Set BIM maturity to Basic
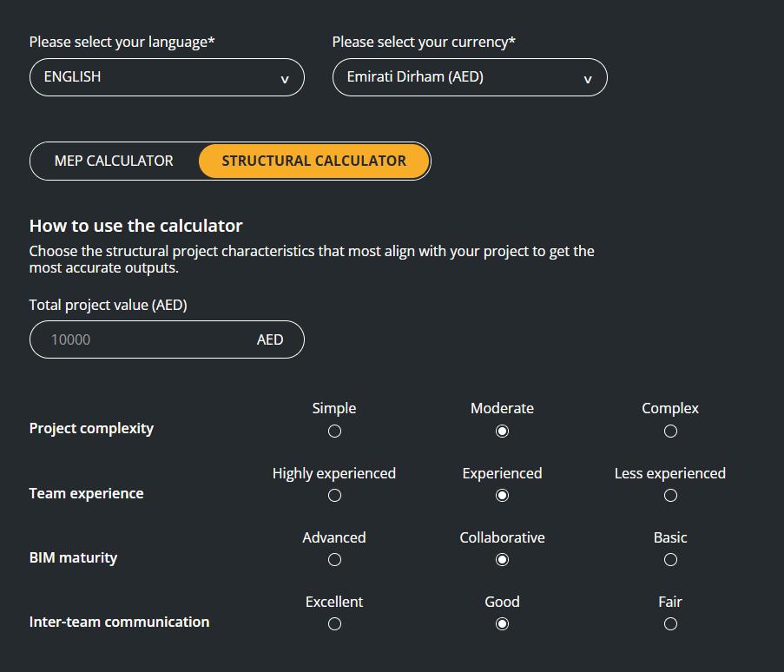The height and width of the screenshot is (672, 784). tap(670, 560)
